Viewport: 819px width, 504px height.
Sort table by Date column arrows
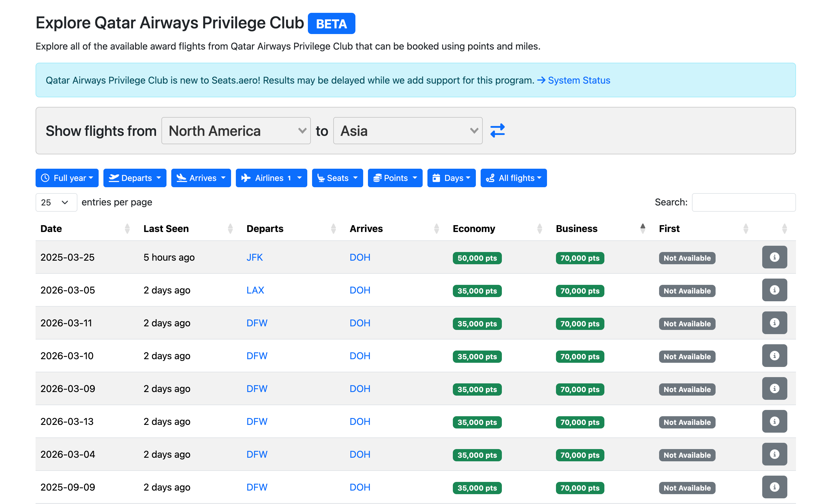127,229
